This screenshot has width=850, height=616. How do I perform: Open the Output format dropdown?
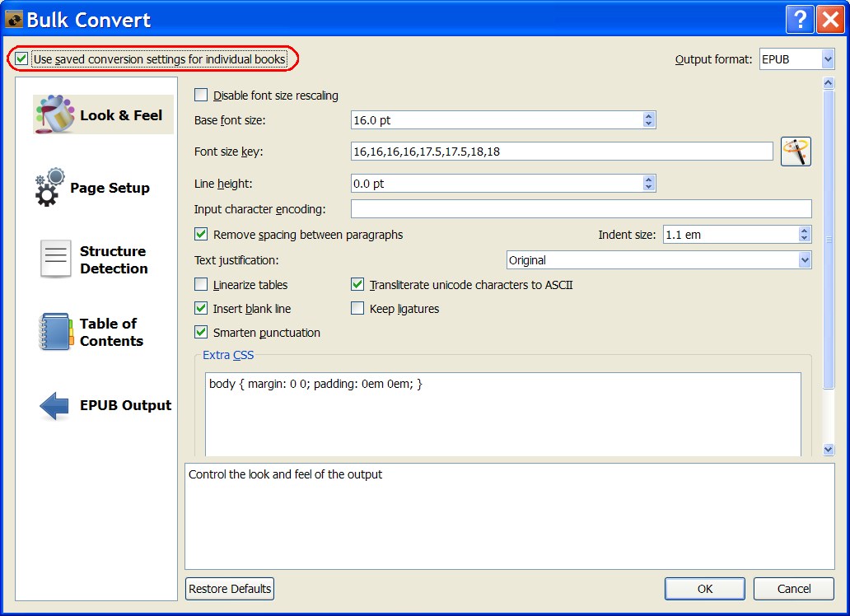click(x=796, y=59)
